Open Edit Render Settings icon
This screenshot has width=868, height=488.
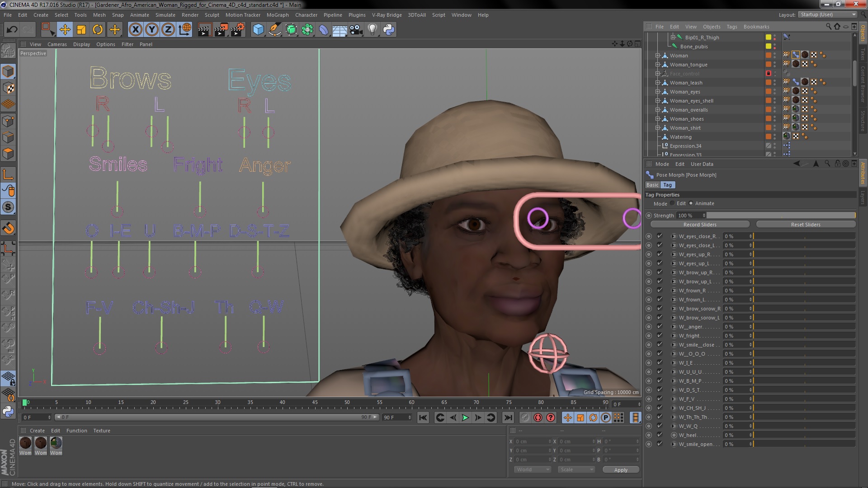(238, 30)
